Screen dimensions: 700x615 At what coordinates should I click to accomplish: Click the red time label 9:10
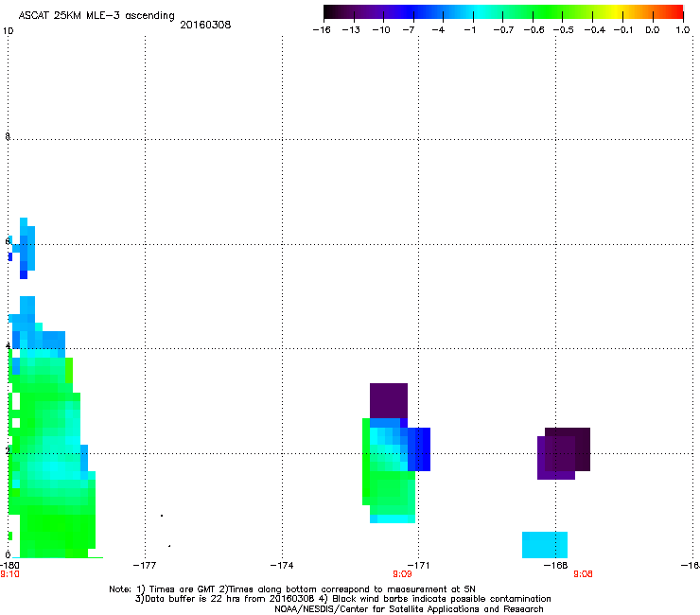point(9,574)
